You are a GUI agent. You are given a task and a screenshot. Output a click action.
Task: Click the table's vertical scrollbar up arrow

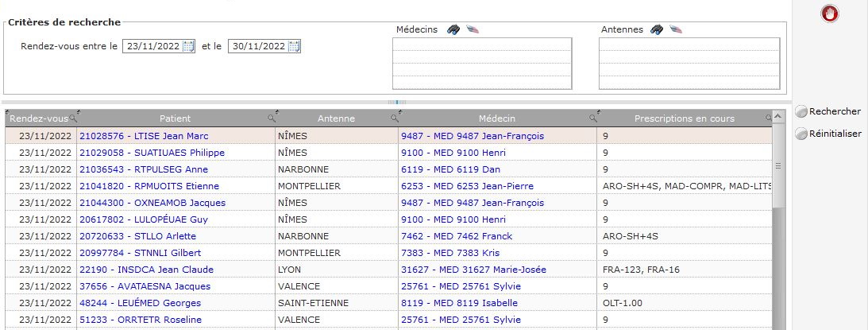[x=779, y=115]
